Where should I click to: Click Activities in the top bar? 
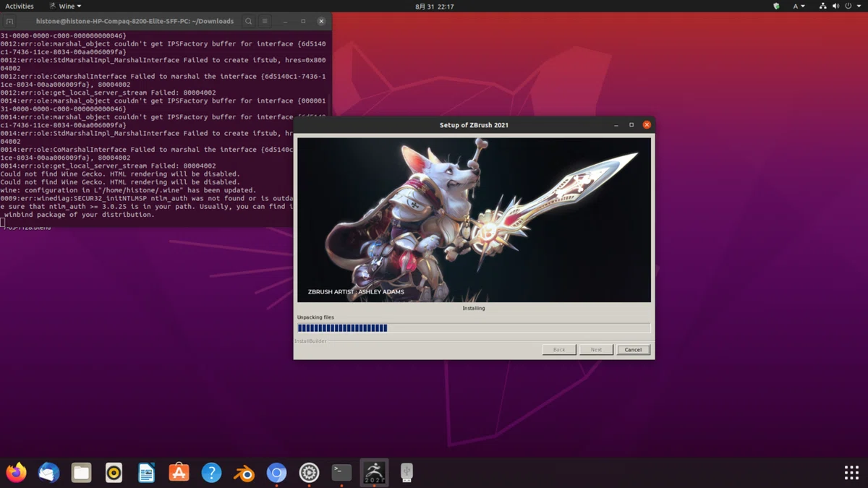click(20, 6)
